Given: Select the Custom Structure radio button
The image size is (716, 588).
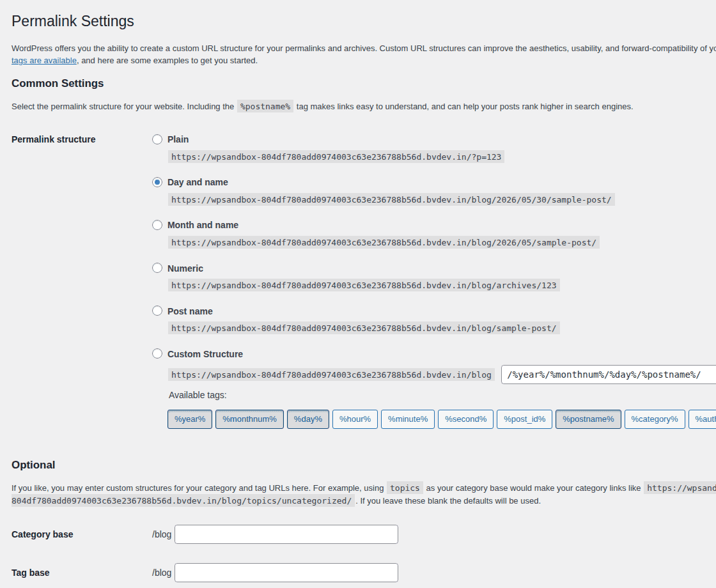Looking at the screenshot, I should click(x=157, y=354).
